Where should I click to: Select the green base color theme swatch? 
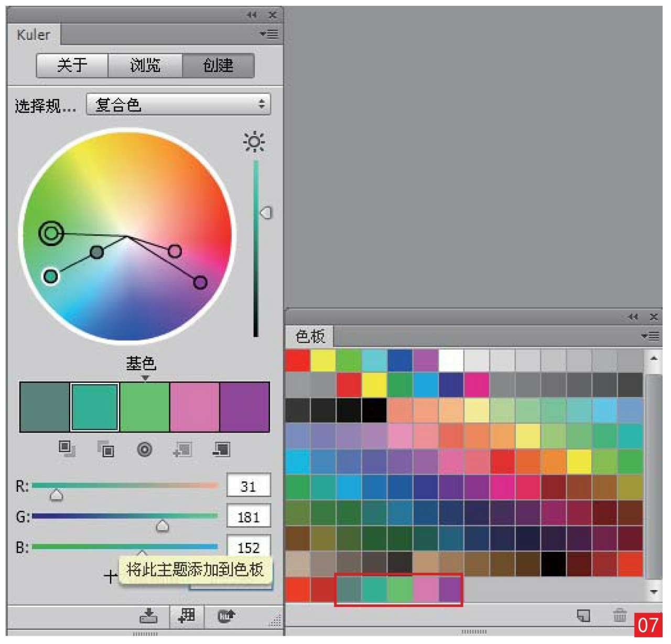(x=145, y=407)
